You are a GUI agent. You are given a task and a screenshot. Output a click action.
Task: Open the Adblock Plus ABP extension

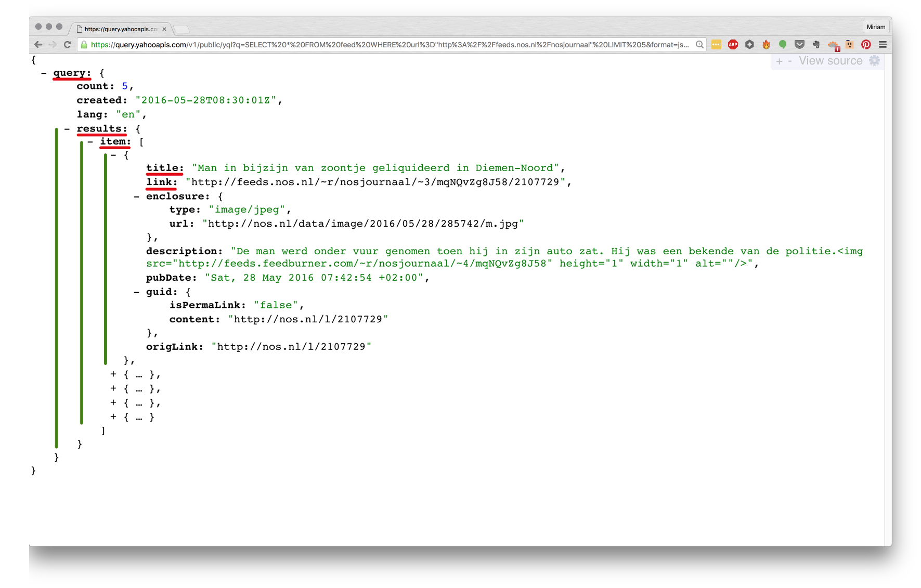(x=733, y=45)
